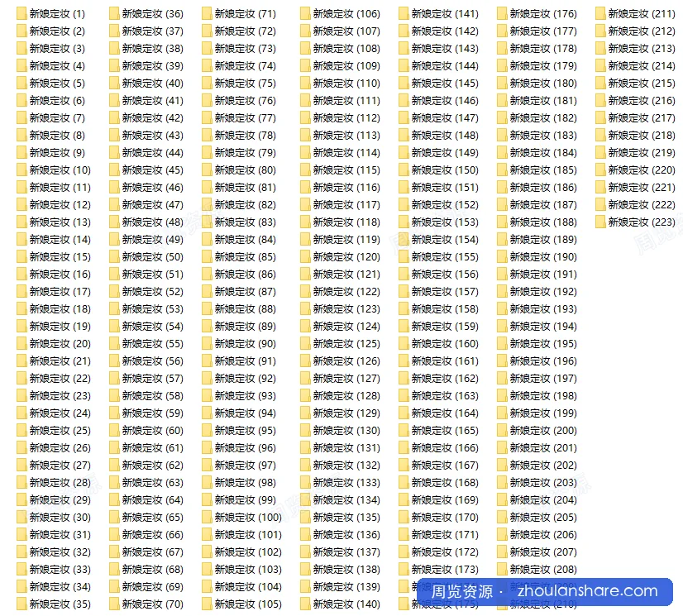Click the file name 新娘定妆 (65)

[x=153, y=517]
